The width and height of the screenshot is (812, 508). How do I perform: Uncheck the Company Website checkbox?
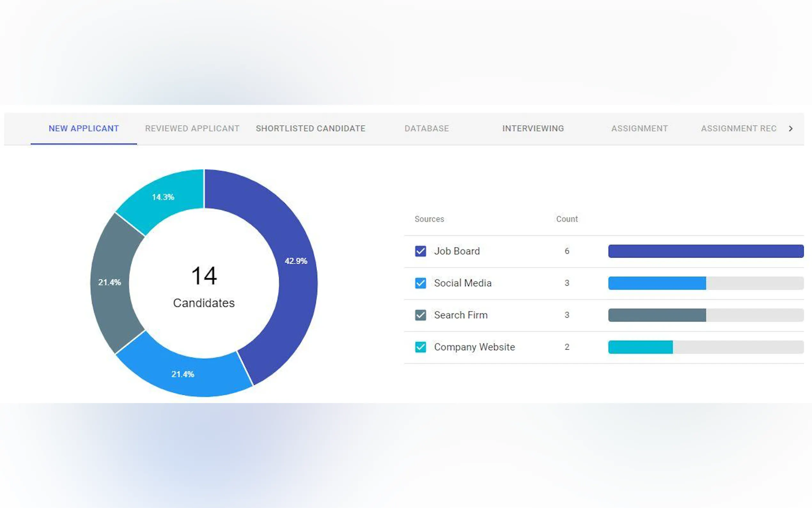[x=420, y=347]
